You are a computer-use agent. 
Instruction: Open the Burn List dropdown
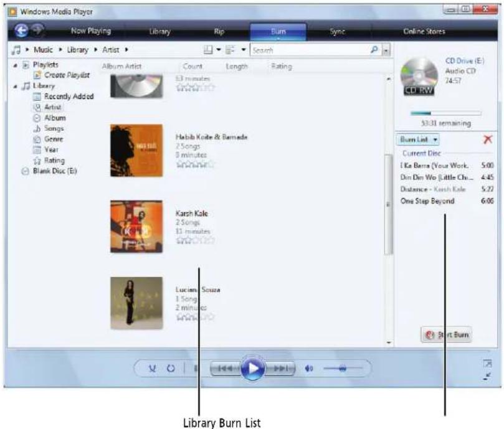pyautogui.click(x=418, y=139)
